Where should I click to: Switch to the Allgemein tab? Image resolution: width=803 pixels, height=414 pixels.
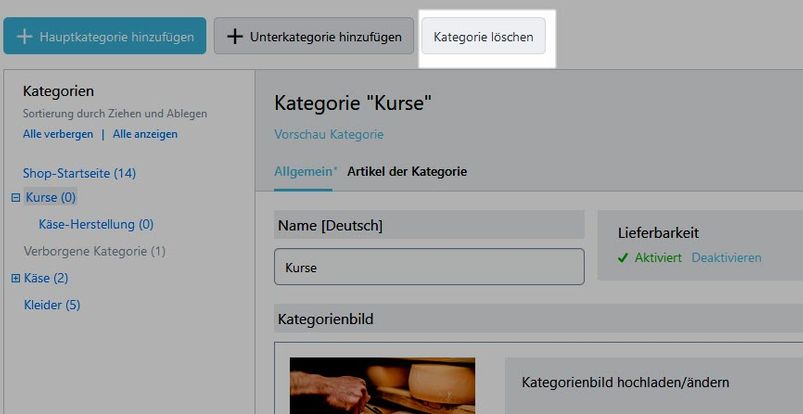[x=303, y=171]
